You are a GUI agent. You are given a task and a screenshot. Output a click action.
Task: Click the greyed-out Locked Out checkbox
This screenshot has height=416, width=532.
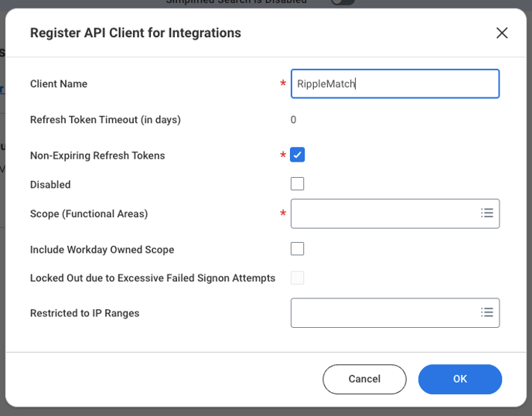[x=298, y=278]
